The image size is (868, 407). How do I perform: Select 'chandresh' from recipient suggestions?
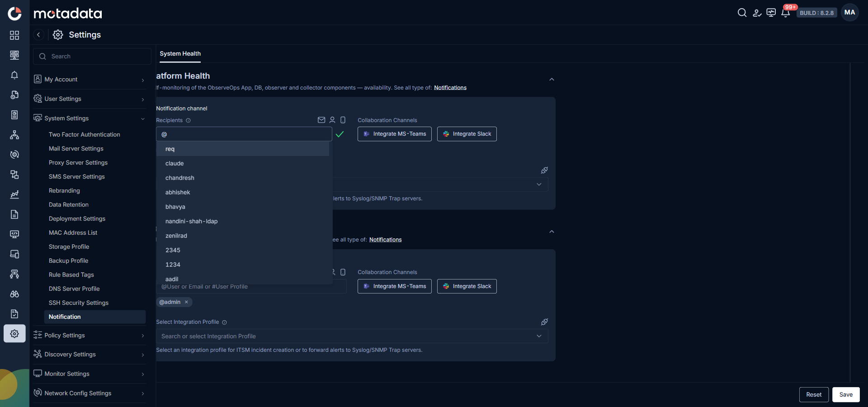tap(243, 178)
